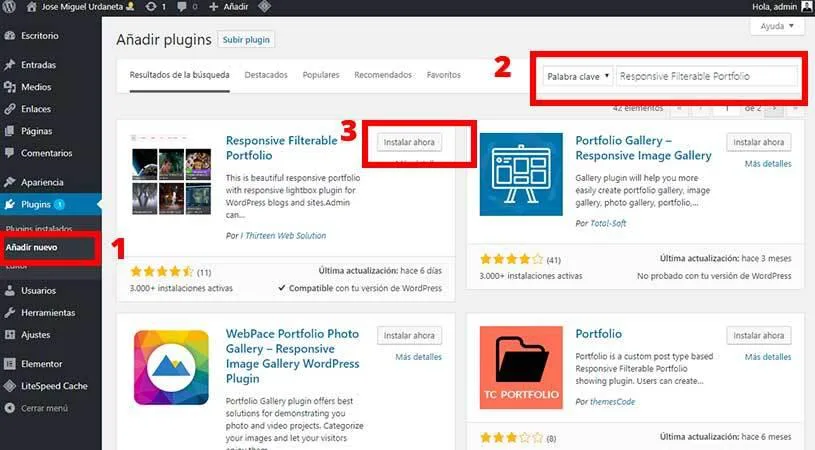This screenshot has width=815, height=450.
Task: Switch to Resultados de la búsqueda tab
Action: (179, 75)
